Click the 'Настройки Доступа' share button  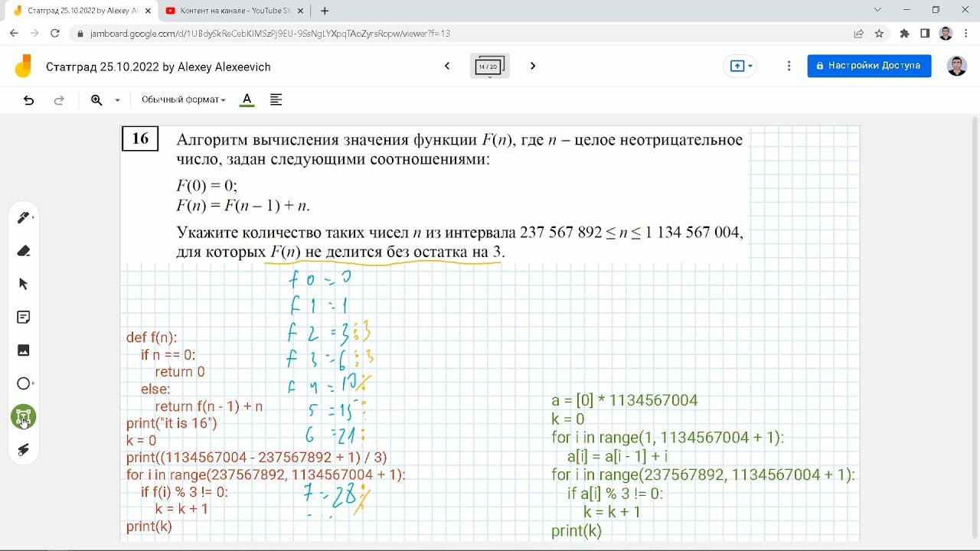click(x=869, y=66)
